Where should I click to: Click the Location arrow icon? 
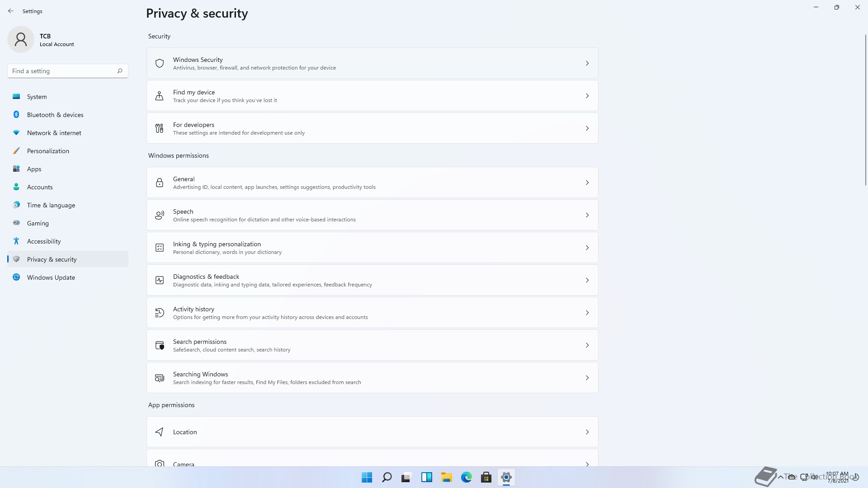pos(160,432)
